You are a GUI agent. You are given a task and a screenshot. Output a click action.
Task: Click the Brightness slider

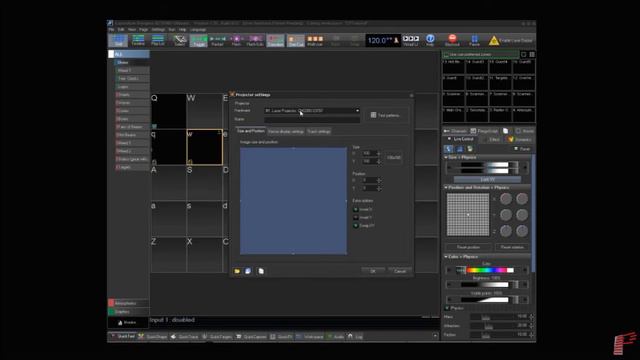pyautogui.click(x=487, y=284)
